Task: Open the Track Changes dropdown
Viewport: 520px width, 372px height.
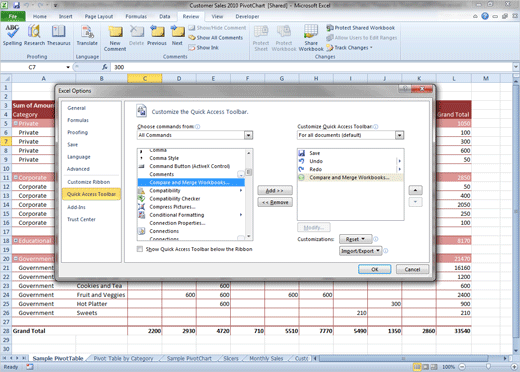Action: coord(349,48)
